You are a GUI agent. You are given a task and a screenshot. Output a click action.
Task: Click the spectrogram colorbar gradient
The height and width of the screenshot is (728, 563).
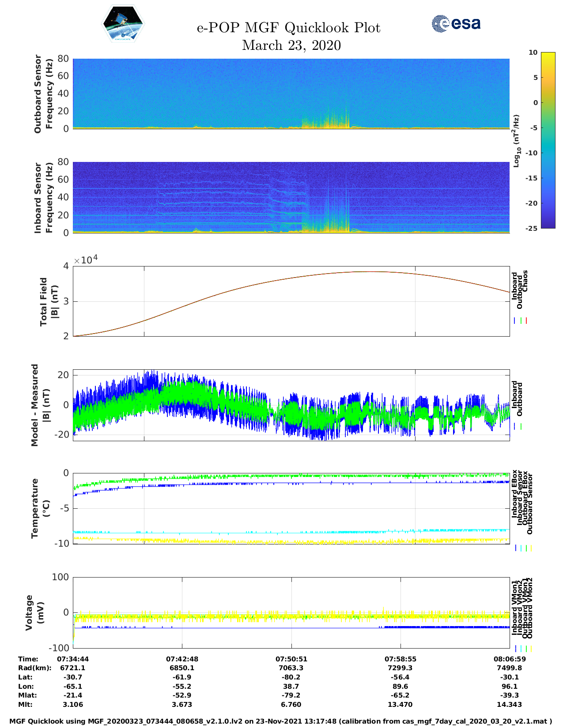click(x=535, y=140)
